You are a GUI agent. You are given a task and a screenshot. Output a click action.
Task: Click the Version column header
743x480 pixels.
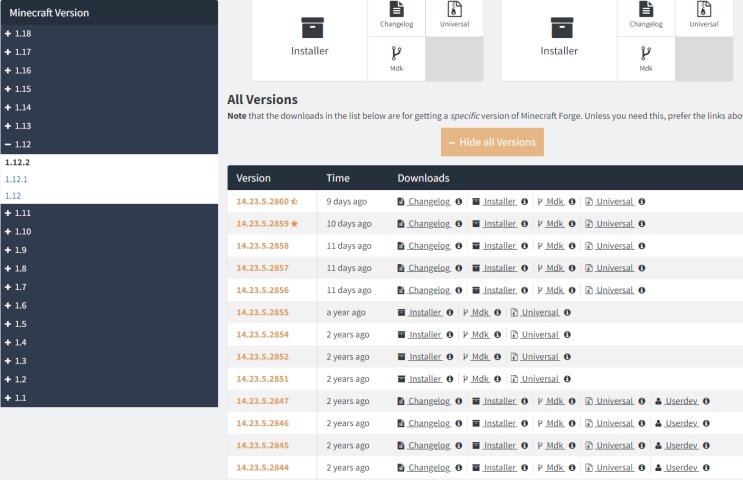click(254, 178)
